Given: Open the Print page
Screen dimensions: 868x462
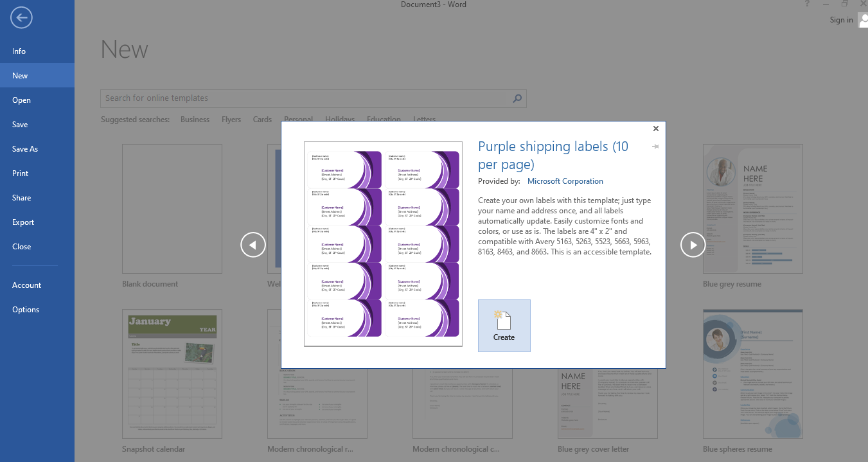Looking at the screenshot, I should [37, 173].
